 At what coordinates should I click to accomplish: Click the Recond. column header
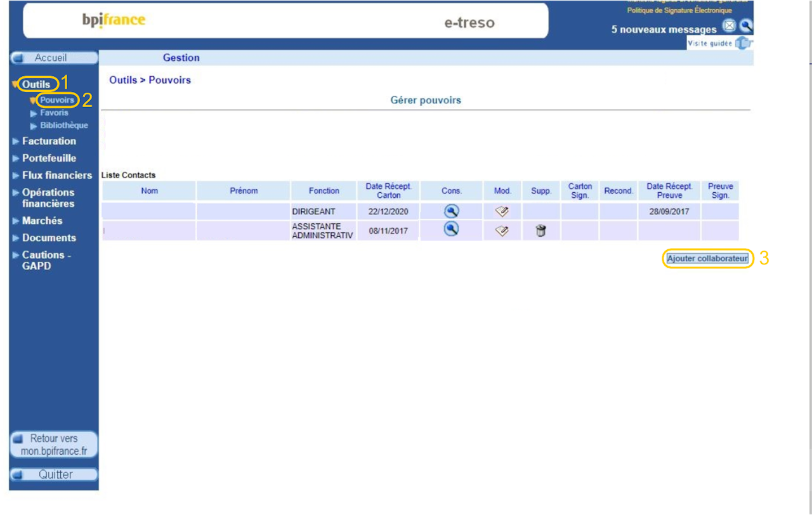(619, 190)
